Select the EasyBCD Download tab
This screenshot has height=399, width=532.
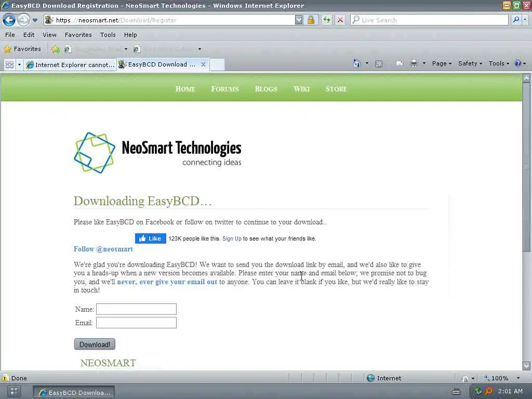[x=158, y=64]
